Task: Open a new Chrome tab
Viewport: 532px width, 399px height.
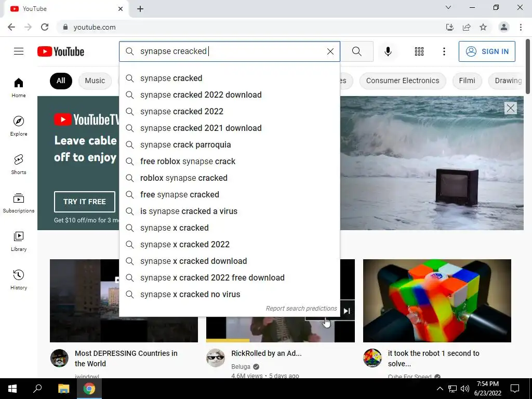Action: click(x=140, y=9)
